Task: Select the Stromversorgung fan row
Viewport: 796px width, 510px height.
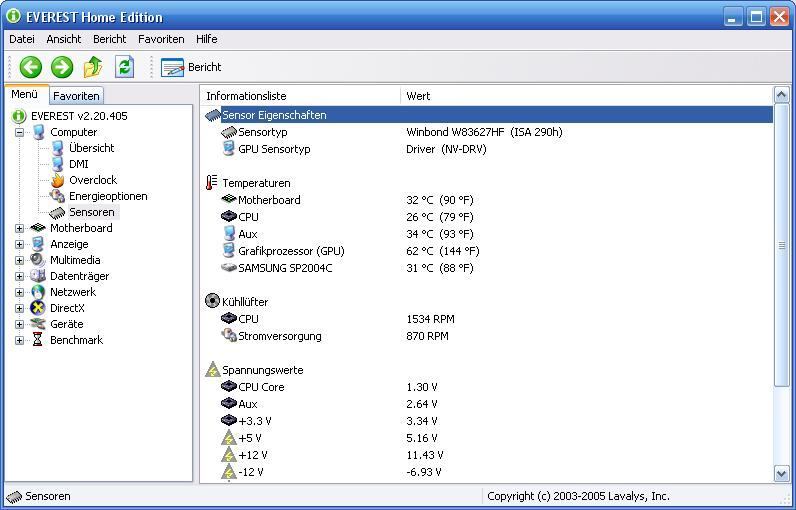Action: (488, 336)
